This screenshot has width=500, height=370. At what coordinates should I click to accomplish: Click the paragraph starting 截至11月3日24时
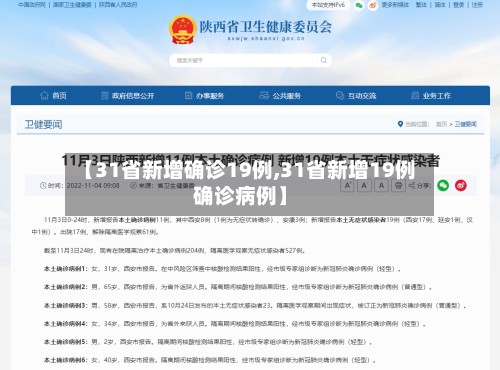coord(175,250)
